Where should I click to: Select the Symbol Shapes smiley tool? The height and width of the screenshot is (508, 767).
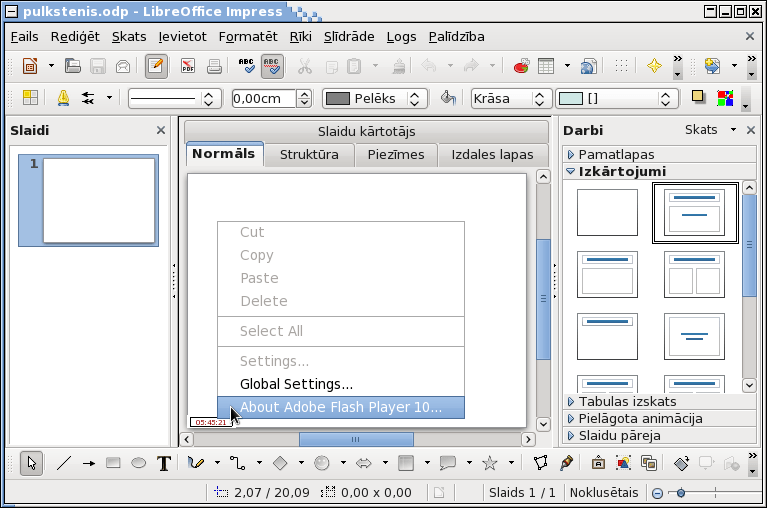pyautogui.click(x=321, y=463)
